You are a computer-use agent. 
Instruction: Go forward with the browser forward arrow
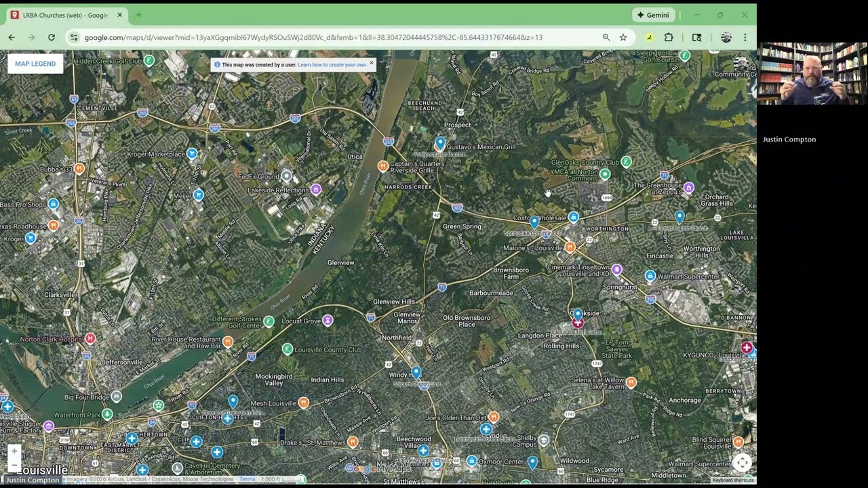pos(31,37)
